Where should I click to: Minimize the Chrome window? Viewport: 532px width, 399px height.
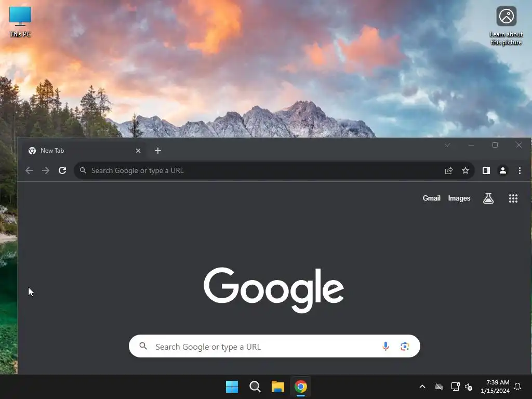click(x=471, y=145)
